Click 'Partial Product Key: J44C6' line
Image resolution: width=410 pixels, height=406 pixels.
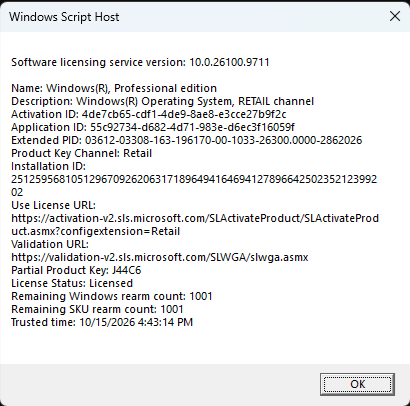76,270
